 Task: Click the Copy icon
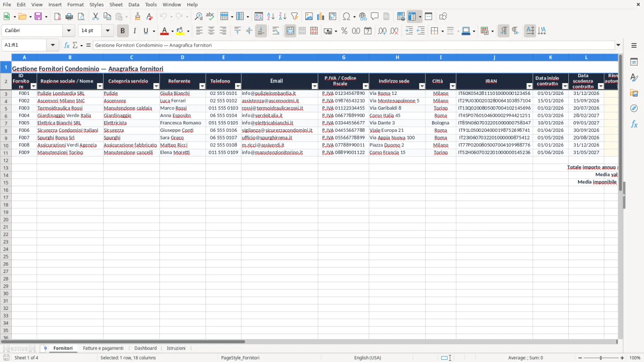(107, 17)
